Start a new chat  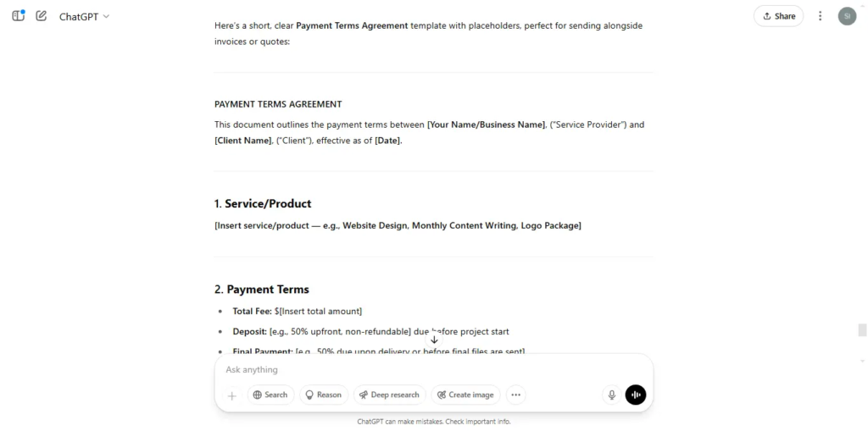41,16
